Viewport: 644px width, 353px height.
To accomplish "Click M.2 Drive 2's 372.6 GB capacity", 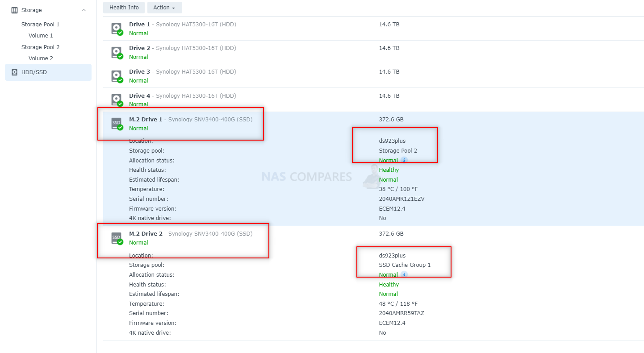I will pos(391,233).
